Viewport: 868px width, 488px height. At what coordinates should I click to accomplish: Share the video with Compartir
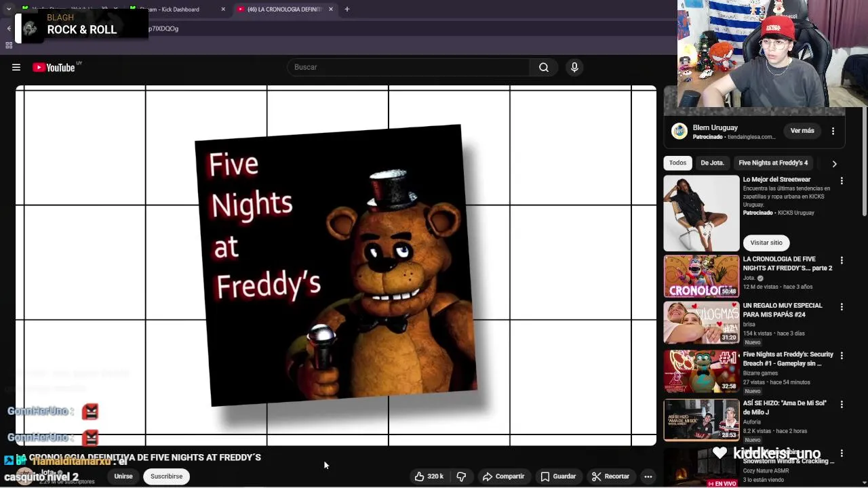click(x=503, y=476)
